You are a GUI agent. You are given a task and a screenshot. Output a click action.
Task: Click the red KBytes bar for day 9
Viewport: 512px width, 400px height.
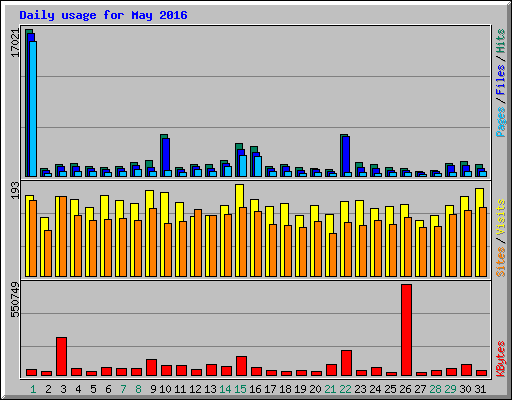(x=151, y=368)
